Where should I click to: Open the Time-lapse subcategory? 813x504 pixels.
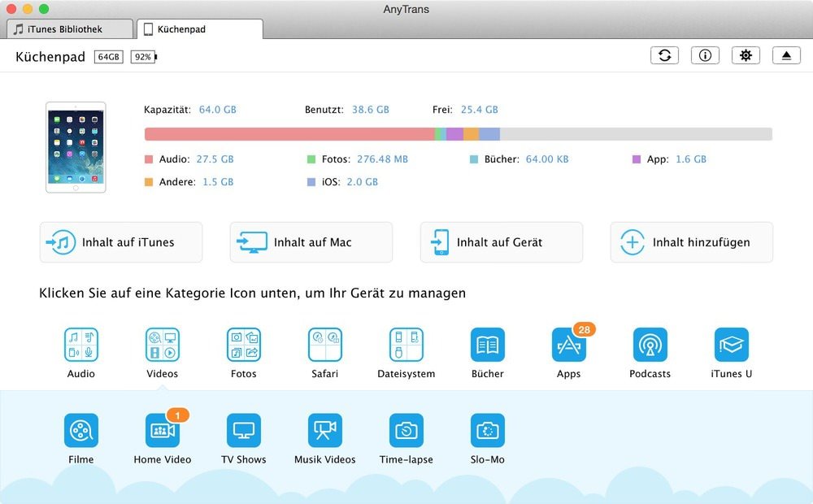pos(406,430)
